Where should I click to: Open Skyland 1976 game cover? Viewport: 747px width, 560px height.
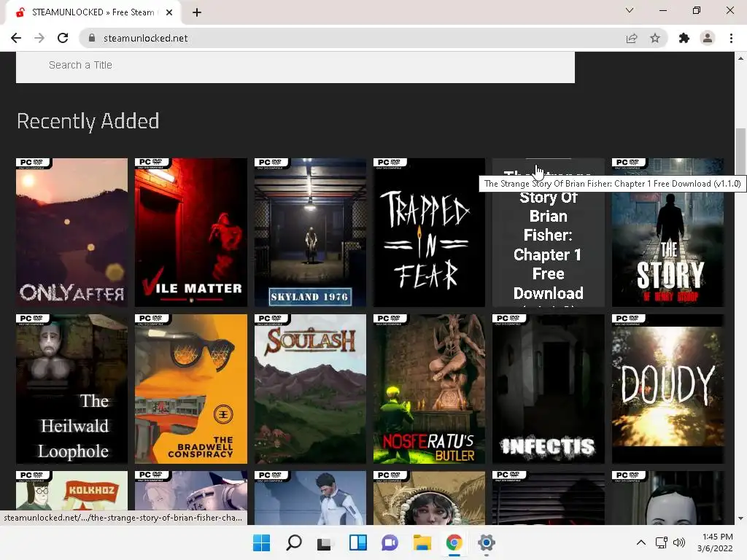click(310, 233)
